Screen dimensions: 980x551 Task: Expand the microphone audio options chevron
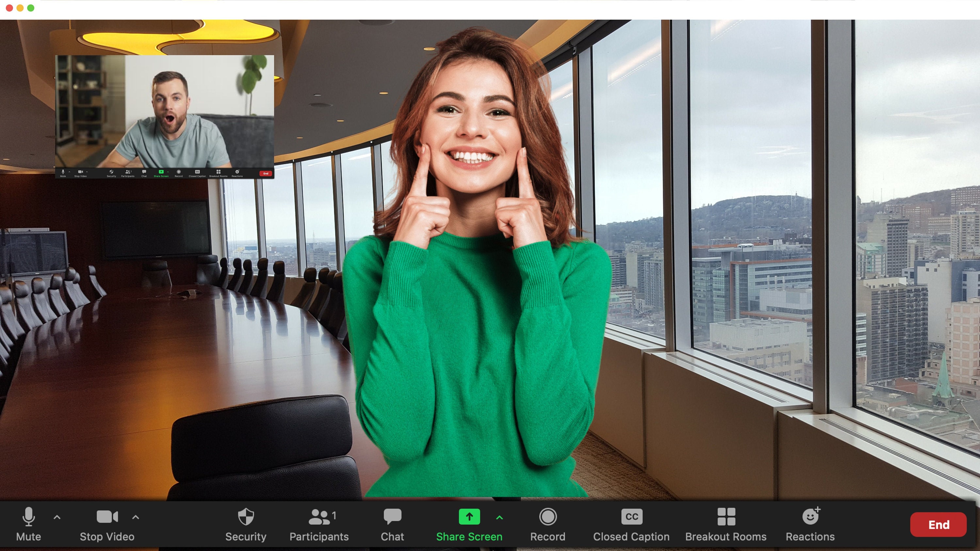tap(57, 517)
